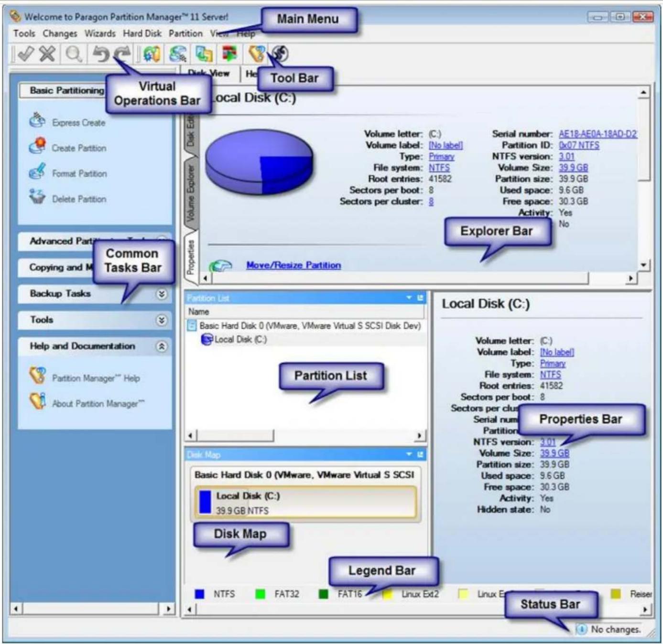Click the Format Partition task link
The image size is (663, 644).
pyautogui.click(x=79, y=174)
